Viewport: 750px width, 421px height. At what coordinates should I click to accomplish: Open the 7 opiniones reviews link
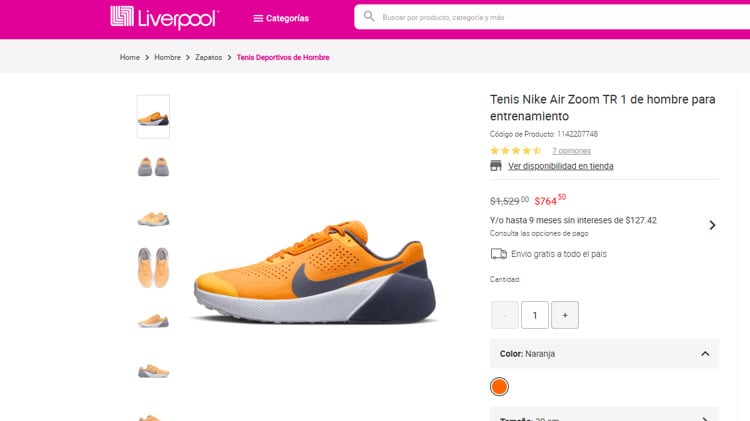571,151
